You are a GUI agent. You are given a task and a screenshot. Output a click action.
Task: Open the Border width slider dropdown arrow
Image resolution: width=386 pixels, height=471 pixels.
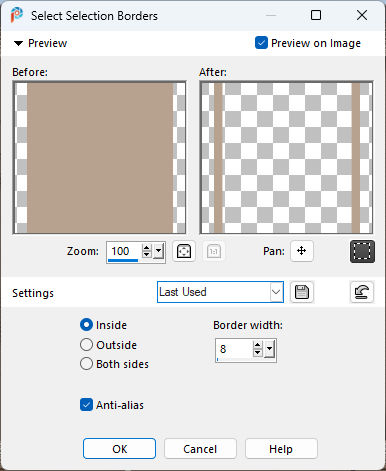(269, 349)
